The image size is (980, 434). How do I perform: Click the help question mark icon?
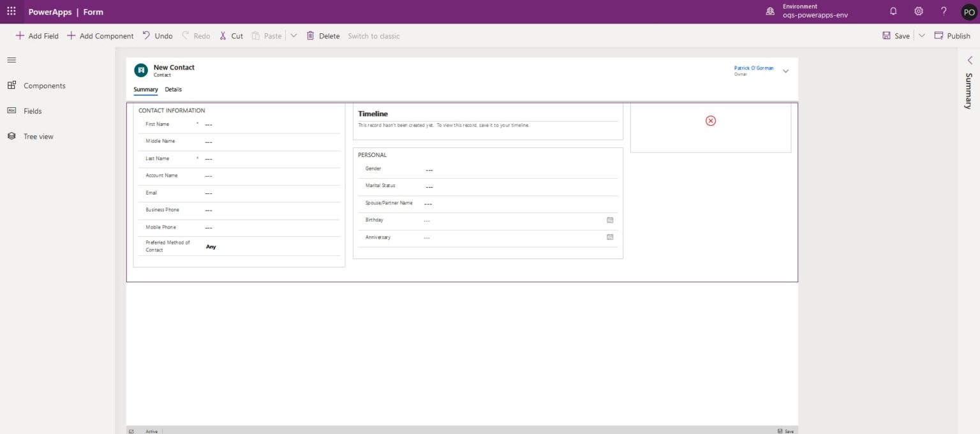944,11
